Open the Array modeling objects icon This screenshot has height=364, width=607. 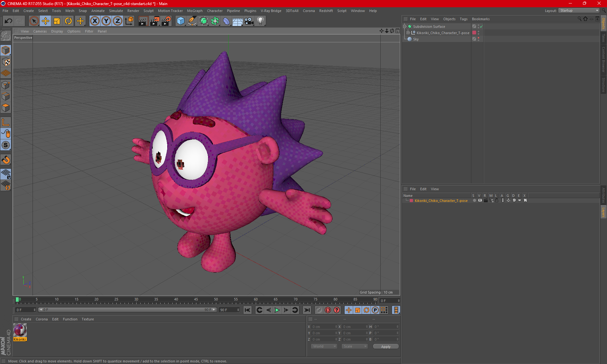coord(215,21)
